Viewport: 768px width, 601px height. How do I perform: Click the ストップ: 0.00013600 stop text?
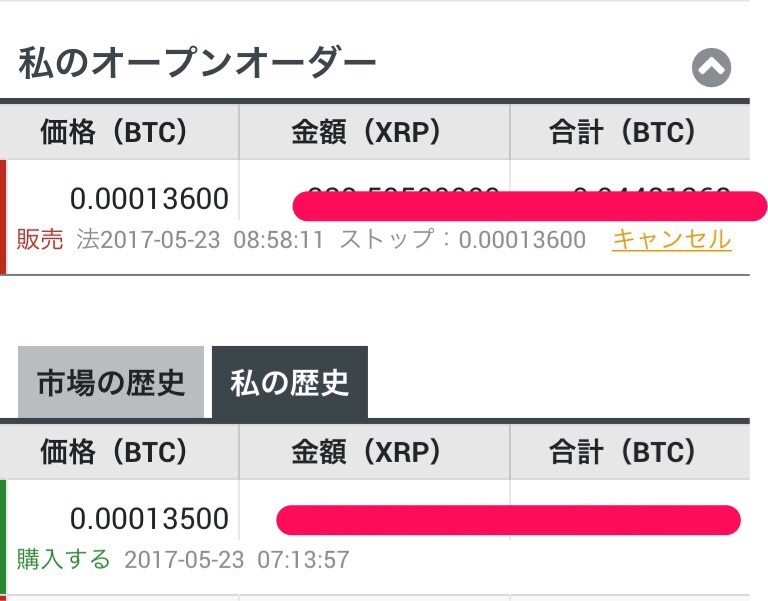[463, 240]
